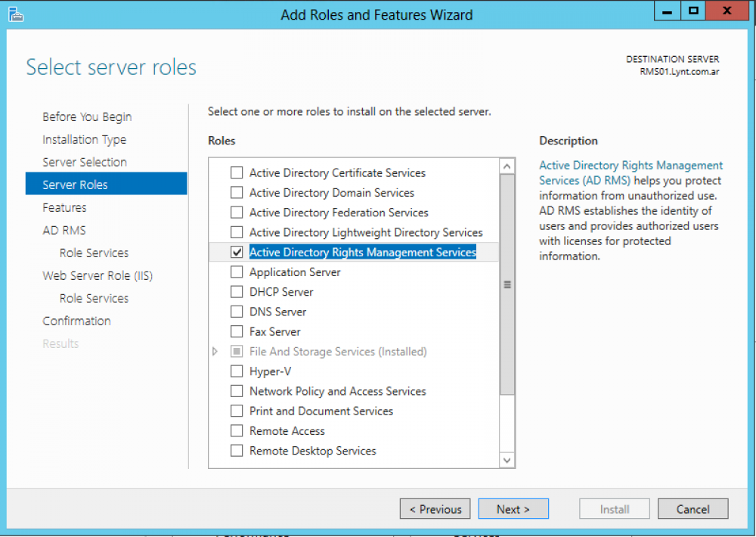Check the Application Server checkbox
Image resolution: width=756 pixels, height=537 pixels.
[x=237, y=272]
